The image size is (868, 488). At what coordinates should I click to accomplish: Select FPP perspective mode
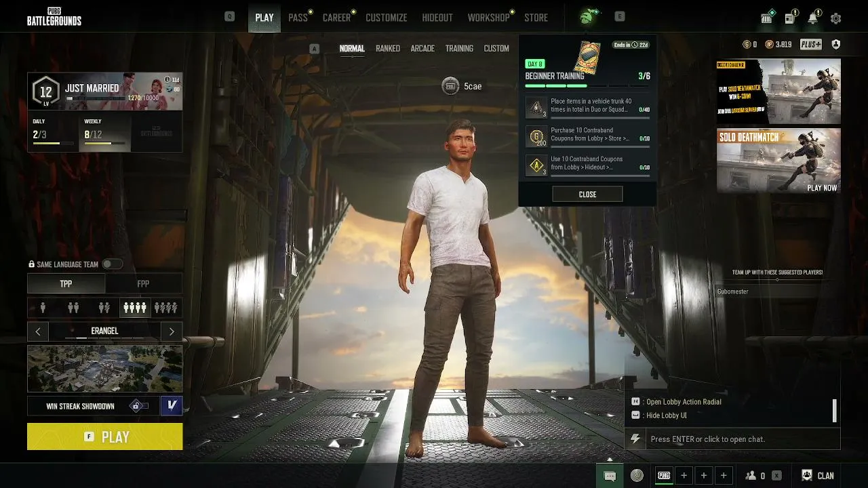[143, 284]
